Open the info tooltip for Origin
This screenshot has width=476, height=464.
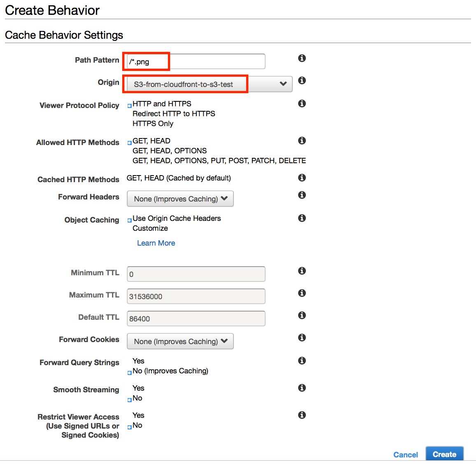pyautogui.click(x=302, y=80)
